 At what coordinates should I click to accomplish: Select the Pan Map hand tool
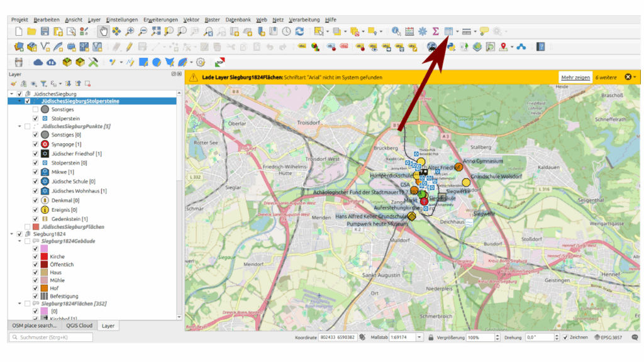coord(103,31)
